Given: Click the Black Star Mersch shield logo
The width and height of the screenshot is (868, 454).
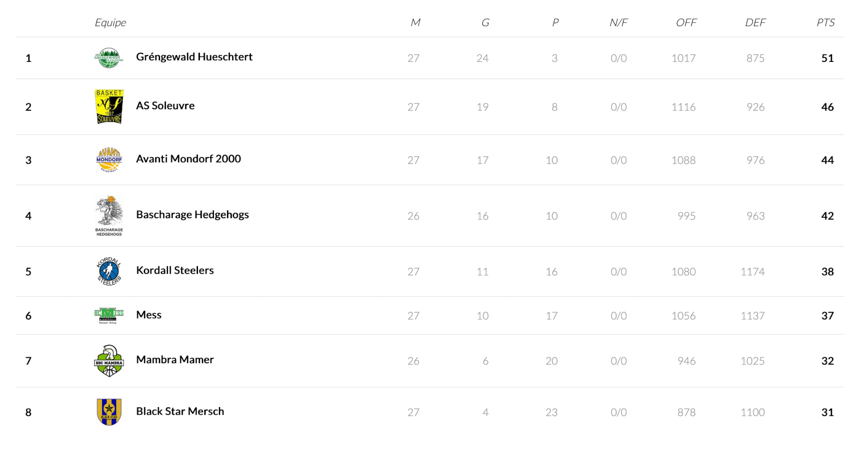Looking at the screenshot, I should click(x=108, y=412).
